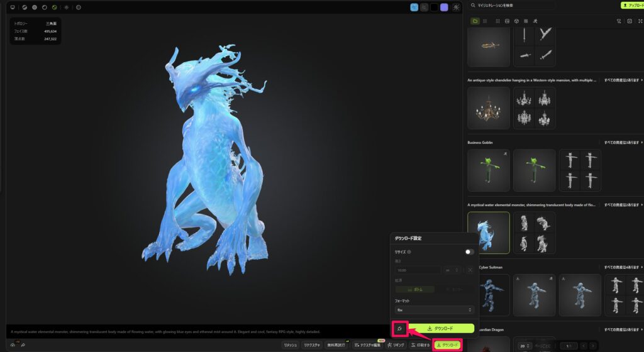Click the info icon next to リサイズ

point(409,252)
